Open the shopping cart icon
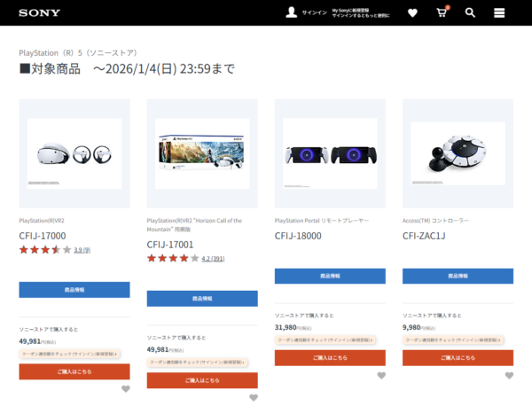The image size is (532, 406). (x=442, y=12)
